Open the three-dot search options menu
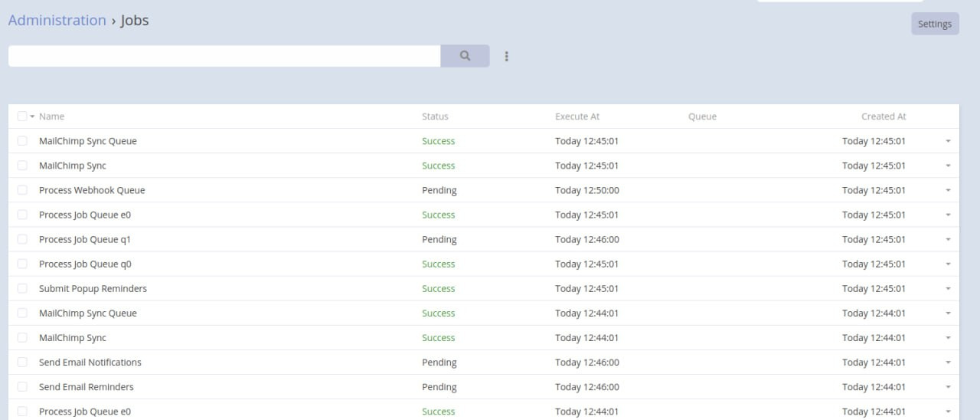The width and height of the screenshot is (980, 420). (x=507, y=56)
